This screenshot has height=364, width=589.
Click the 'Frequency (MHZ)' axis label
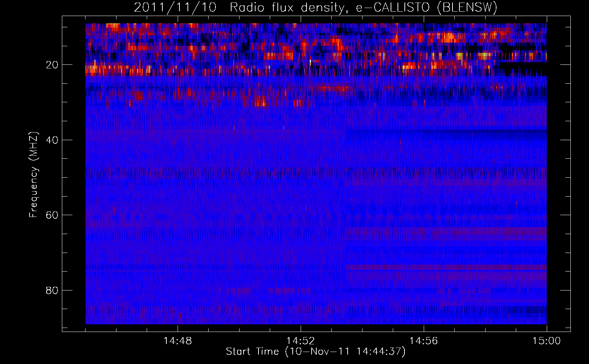pos(33,175)
